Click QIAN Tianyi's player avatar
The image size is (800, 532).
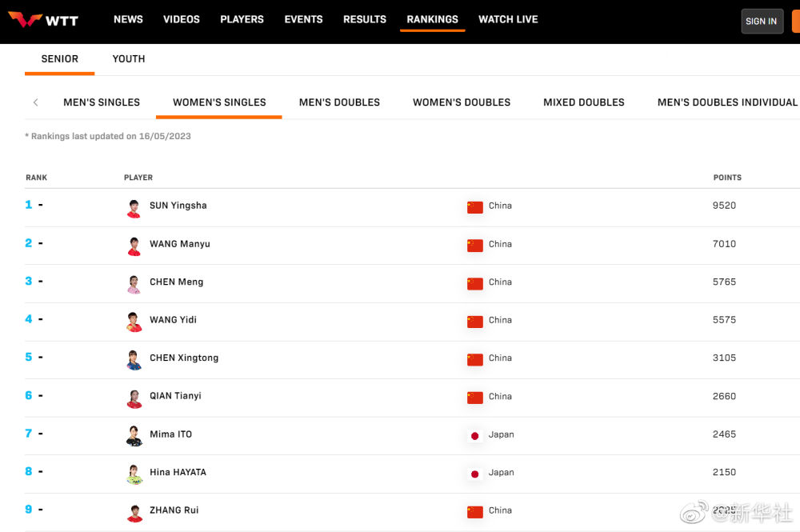[x=134, y=398]
